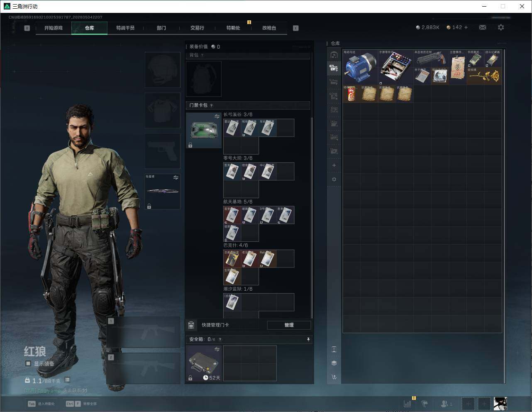532x412 pixels.
Task: Click the 门禁卡包 help question mark
Action: tap(212, 105)
